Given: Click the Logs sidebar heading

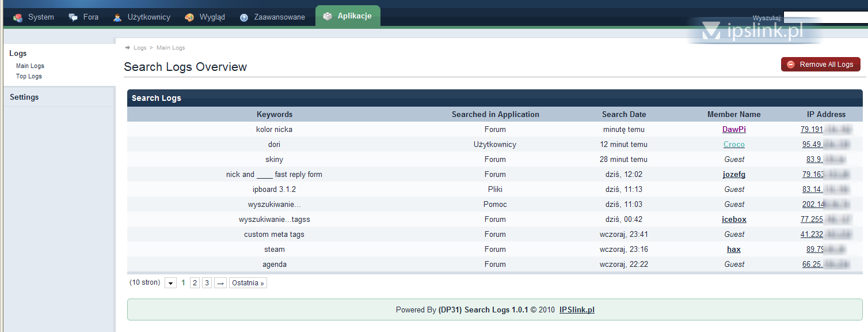Looking at the screenshot, I should [x=18, y=54].
